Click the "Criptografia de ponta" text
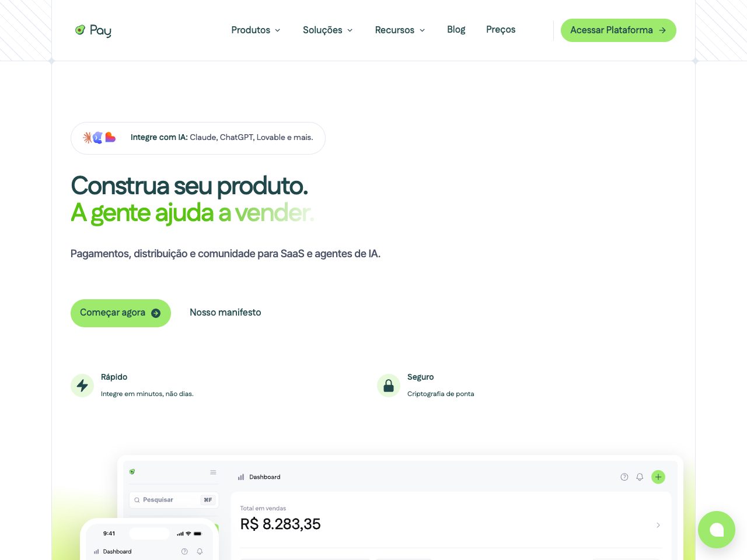This screenshot has width=747, height=560. tap(441, 394)
